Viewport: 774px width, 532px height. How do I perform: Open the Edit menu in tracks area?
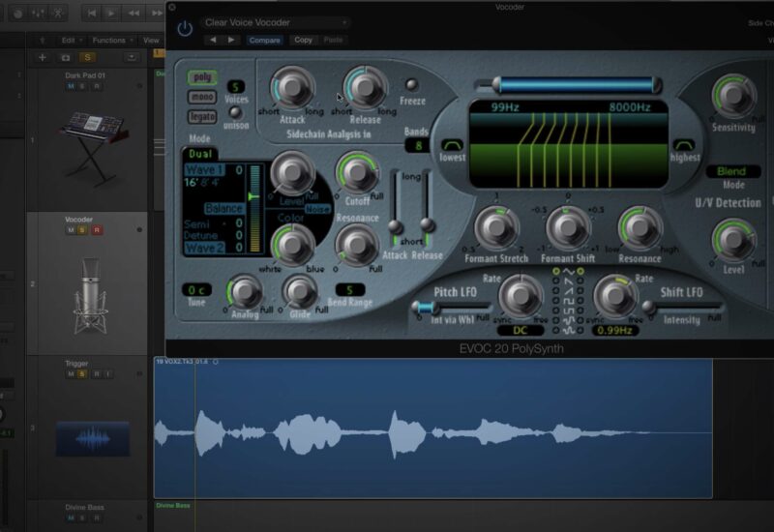click(71, 41)
